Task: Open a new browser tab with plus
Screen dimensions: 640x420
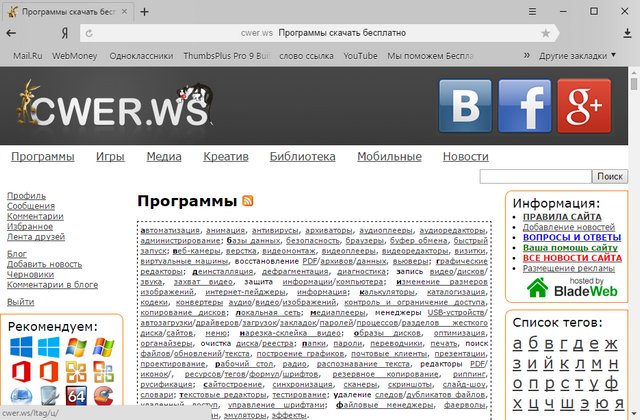Action: pos(145,11)
